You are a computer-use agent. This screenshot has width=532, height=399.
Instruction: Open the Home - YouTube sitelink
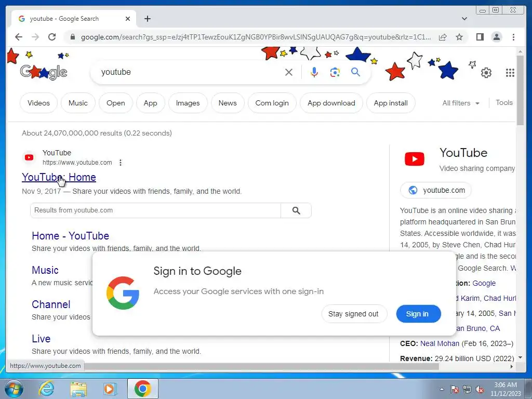pyautogui.click(x=71, y=236)
